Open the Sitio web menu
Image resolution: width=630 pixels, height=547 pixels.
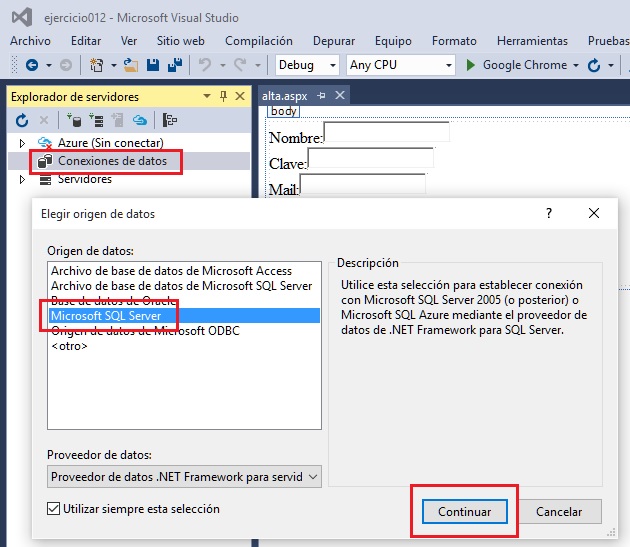tap(181, 41)
